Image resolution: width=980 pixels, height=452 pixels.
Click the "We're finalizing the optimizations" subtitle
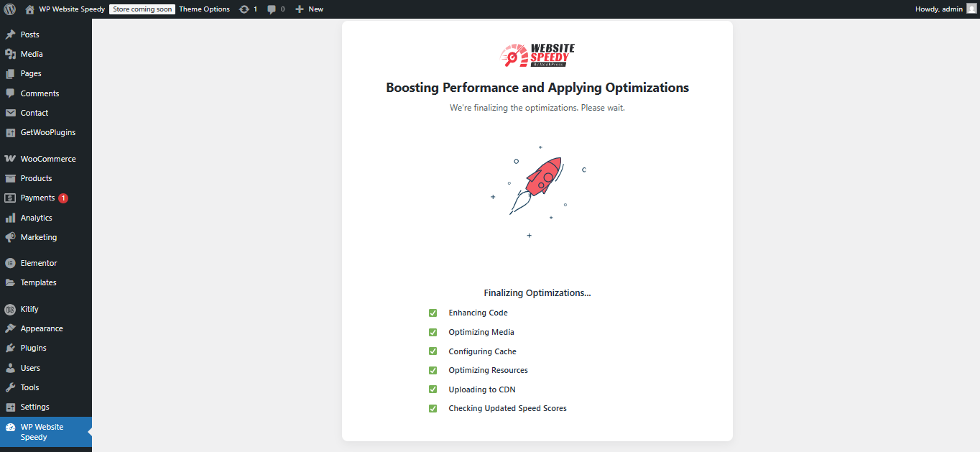pyautogui.click(x=537, y=108)
